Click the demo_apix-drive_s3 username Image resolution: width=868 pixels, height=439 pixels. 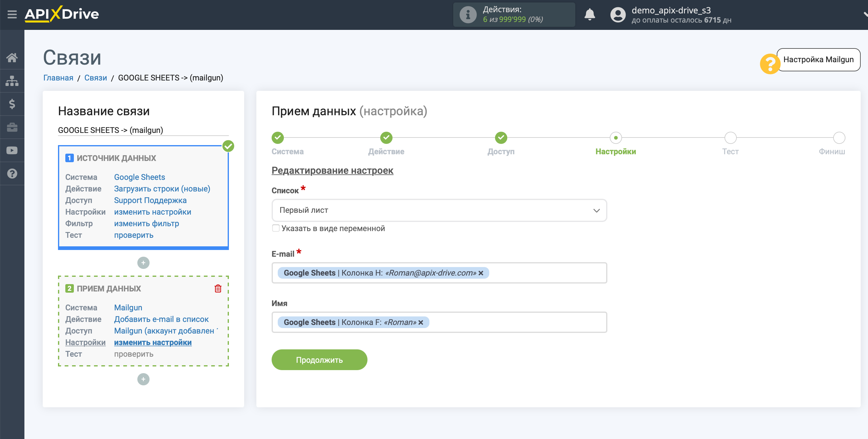[x=671, y=10]
